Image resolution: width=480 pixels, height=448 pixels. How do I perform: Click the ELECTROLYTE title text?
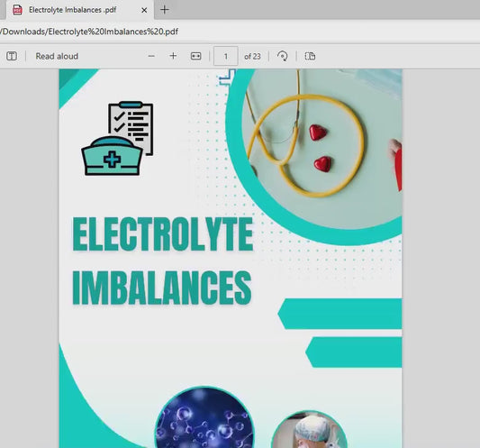163,233
